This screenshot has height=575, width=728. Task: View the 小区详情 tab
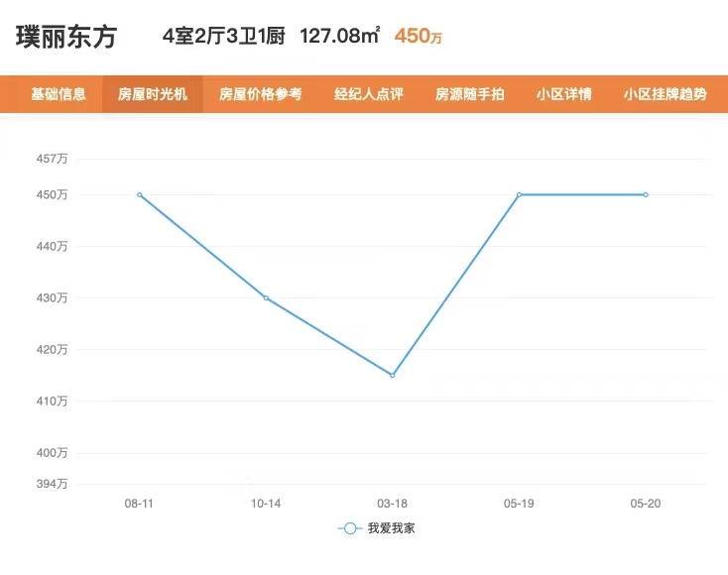coord(563,95)
